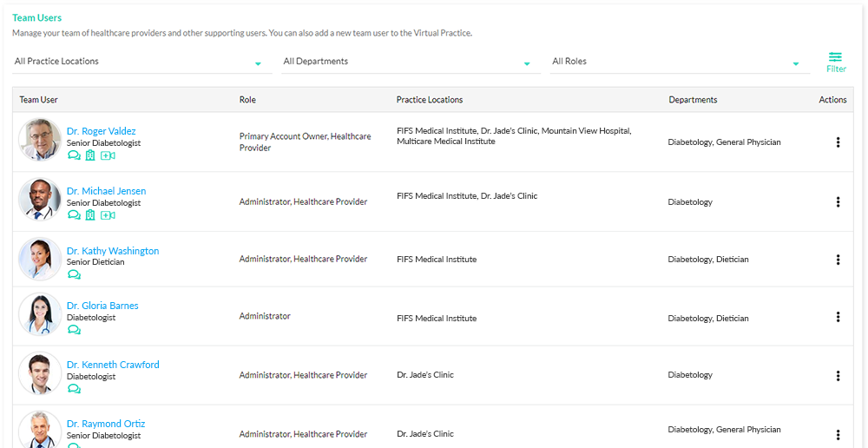The width and height of the screenshot is (868, 448).
Task: Click Dr. Roger Valdez's clinic building icon
Action: coord(90,155)
